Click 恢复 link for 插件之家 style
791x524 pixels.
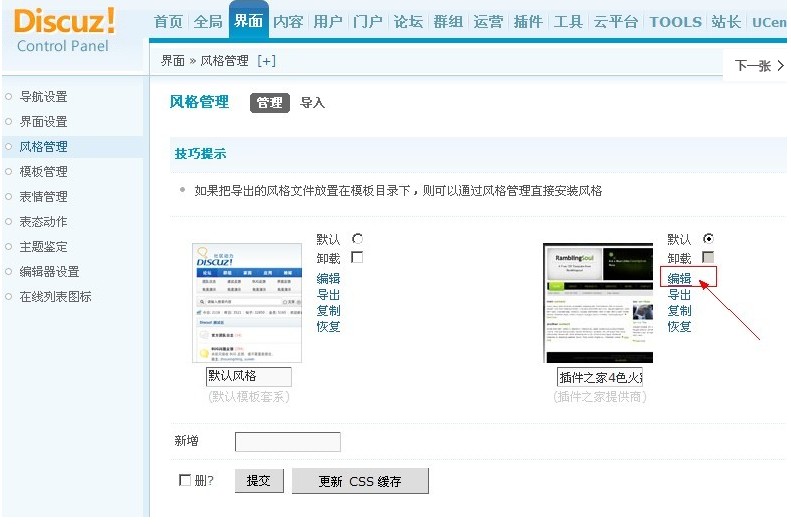pos(680,327)
